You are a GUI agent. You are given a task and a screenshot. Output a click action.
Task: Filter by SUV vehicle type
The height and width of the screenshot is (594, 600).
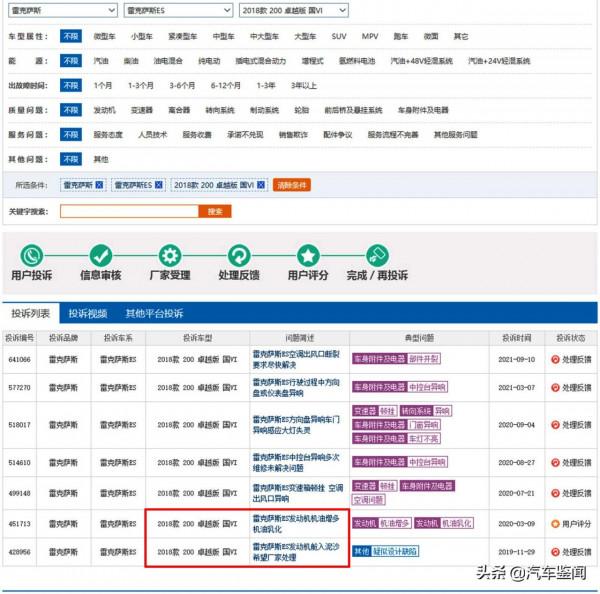(x=339, y=36)
